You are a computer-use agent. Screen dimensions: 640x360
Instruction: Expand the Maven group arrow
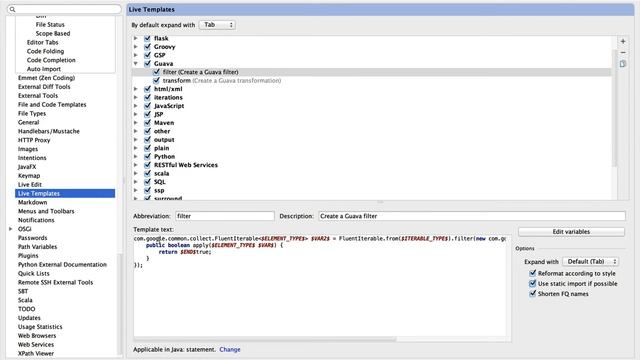click(x=136, y=122)
